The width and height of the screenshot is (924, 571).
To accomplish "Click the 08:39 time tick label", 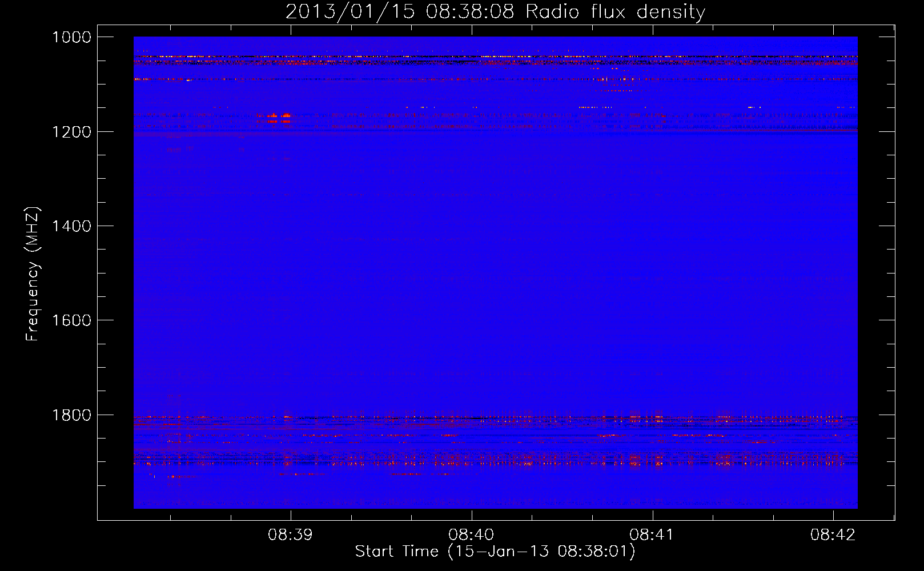I will 290,534.
